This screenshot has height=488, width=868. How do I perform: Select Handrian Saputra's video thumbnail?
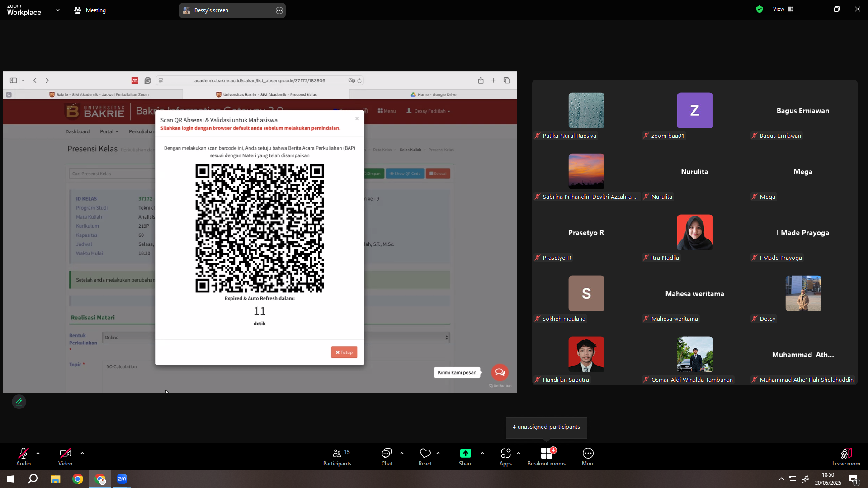coord(586,354)
